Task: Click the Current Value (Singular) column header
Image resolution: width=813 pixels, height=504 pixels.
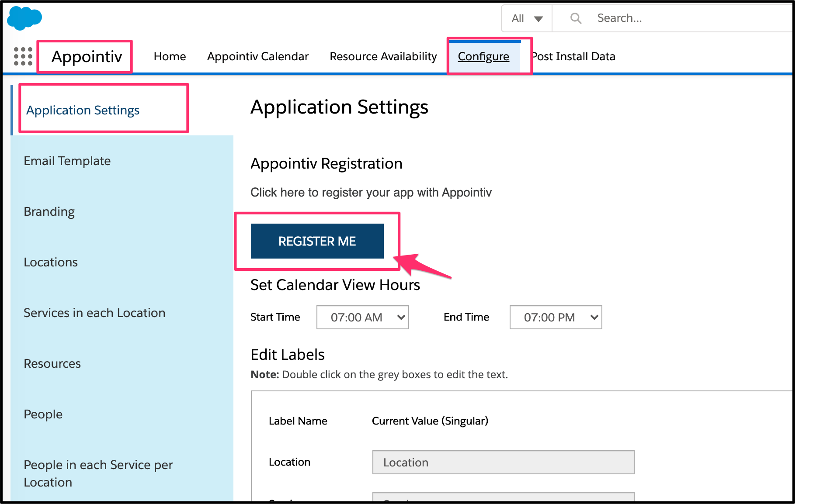Action: pyautogui.click(x=430, y=421)
